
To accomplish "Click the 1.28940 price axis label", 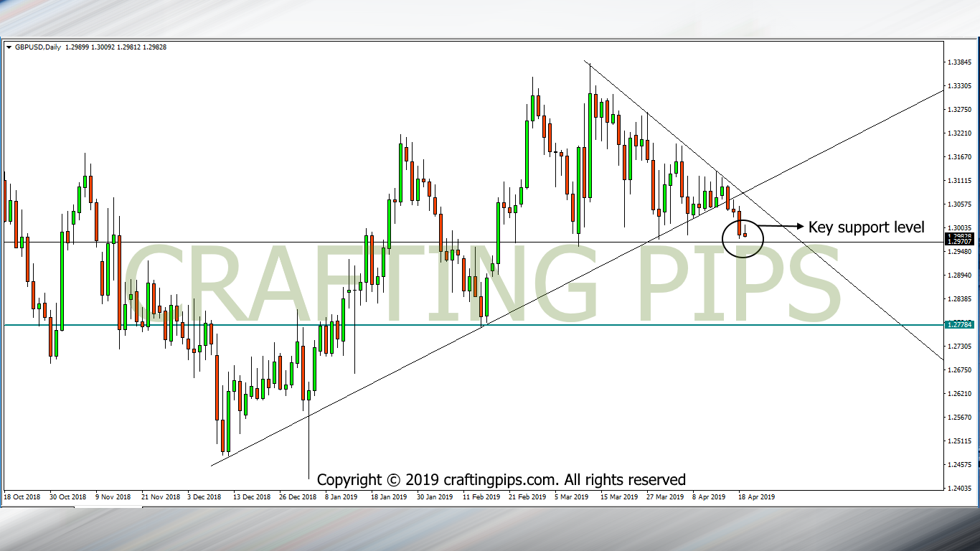I will 960,275.
